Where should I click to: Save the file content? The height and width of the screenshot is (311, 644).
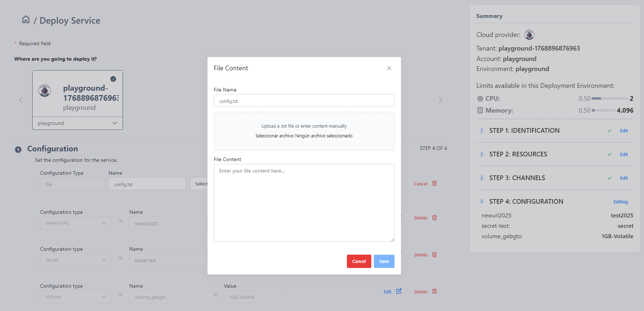(x=384, y=261)
